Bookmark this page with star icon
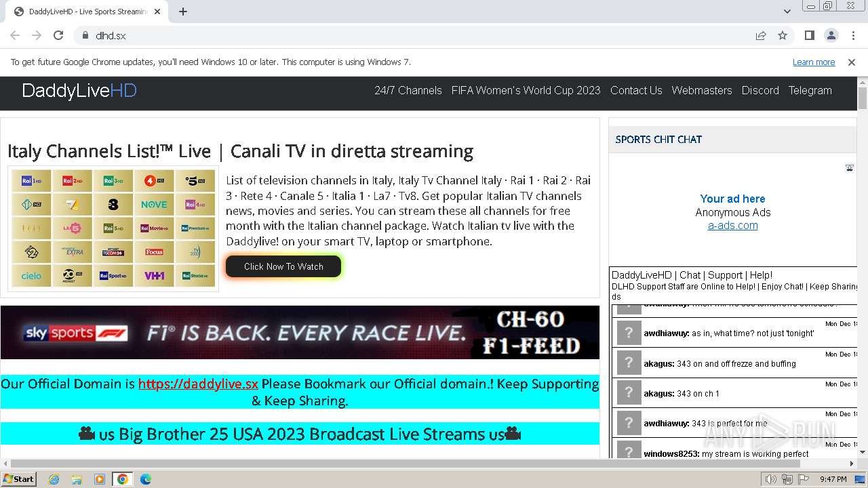The width and height of the screenshot is (868, 488). (783, 35)
